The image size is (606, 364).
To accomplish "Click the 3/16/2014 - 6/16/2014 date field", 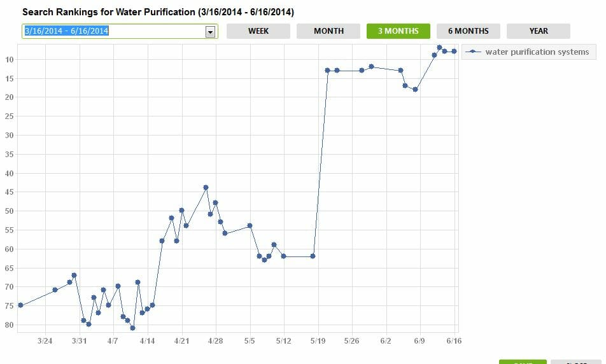I will point(120,31).
